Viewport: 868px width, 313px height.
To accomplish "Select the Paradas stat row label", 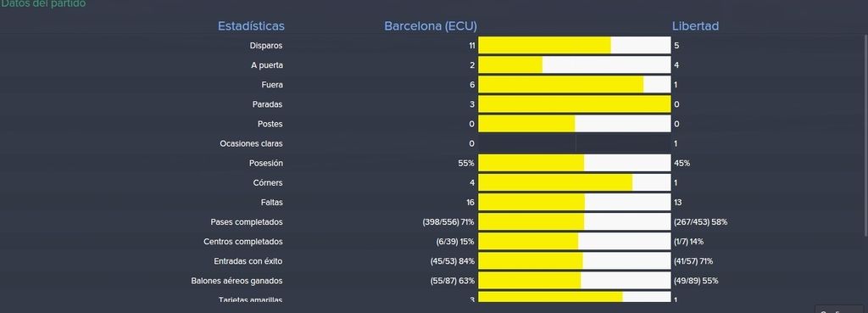I will [267, 104].
